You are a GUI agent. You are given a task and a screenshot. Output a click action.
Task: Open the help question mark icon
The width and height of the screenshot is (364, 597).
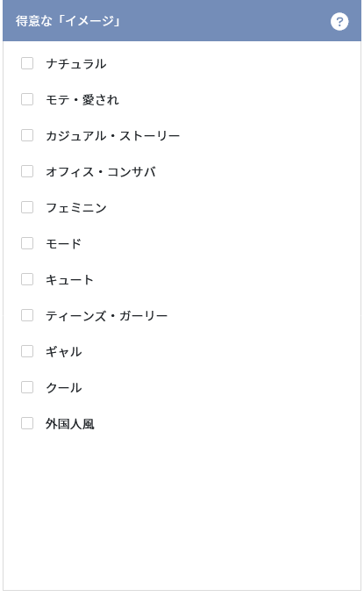pyautogui.click(x=339, y=21)
